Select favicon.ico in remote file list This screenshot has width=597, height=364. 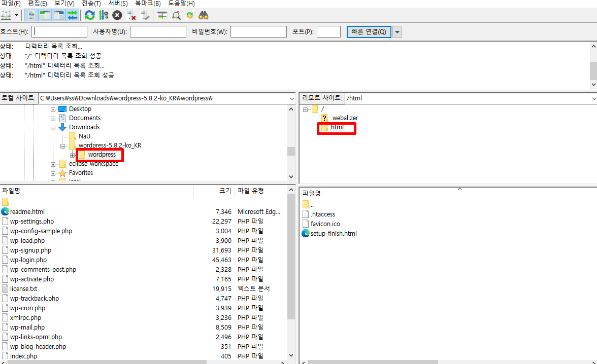click(325, 224)
